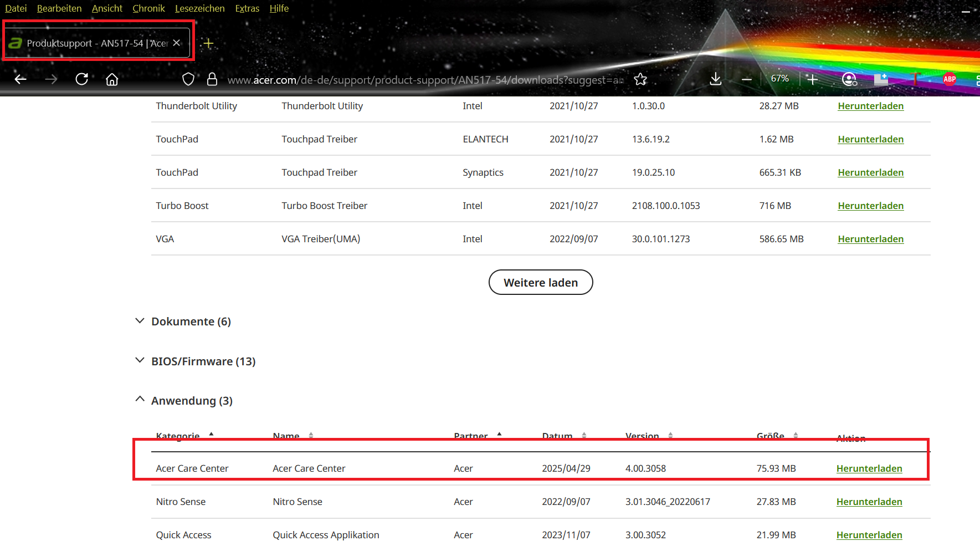Open the downloads panel
Screen dimensions: 980x546
(716, 79)
